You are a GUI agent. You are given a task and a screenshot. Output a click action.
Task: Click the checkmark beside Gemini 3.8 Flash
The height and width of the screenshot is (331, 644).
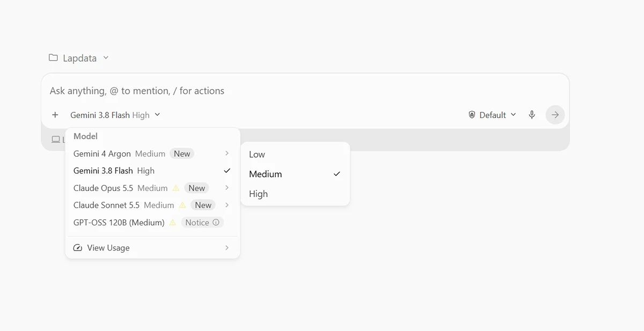click(x=227, y=171)
